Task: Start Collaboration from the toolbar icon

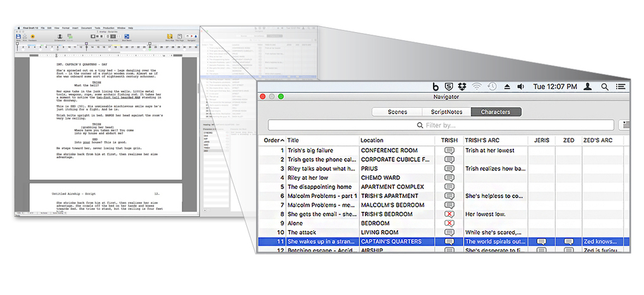Action: click(x=60, y=37)
